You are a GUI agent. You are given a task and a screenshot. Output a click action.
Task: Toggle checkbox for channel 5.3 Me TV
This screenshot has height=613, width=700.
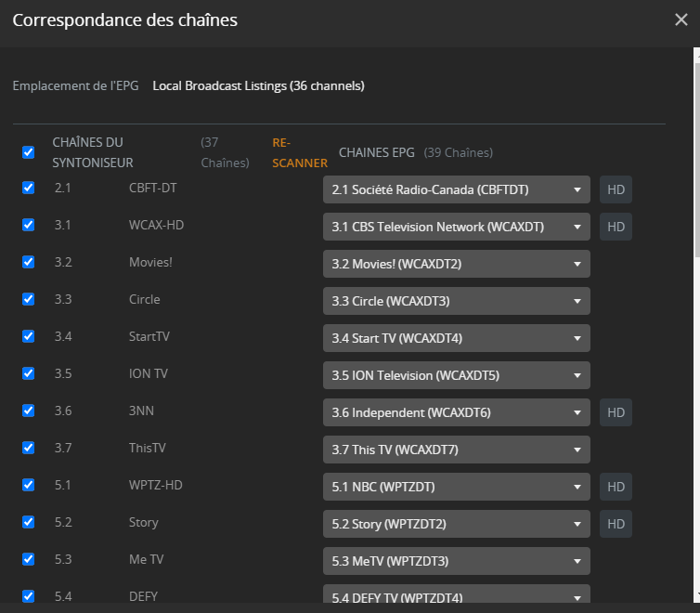click(x=29, y=559)
